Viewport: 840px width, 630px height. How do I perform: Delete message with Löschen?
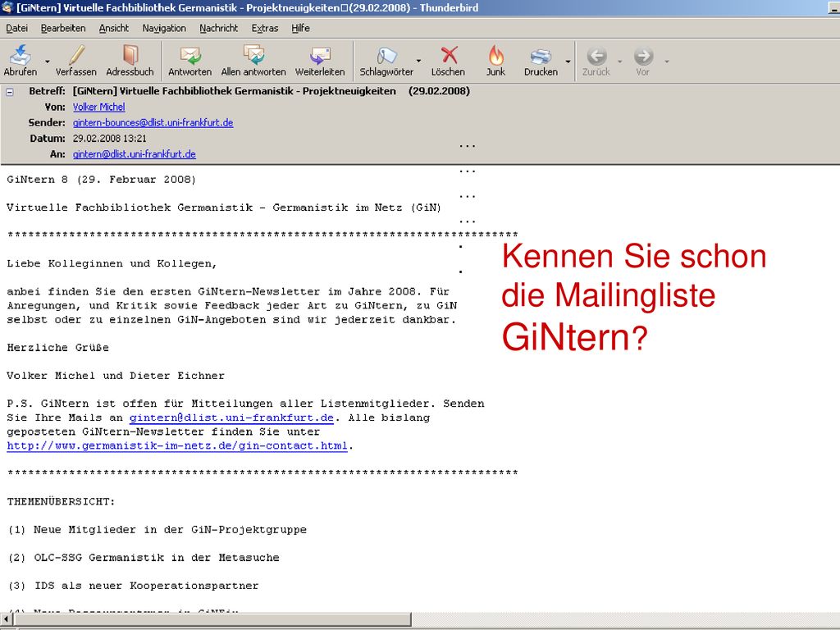[x=449, y=61]
